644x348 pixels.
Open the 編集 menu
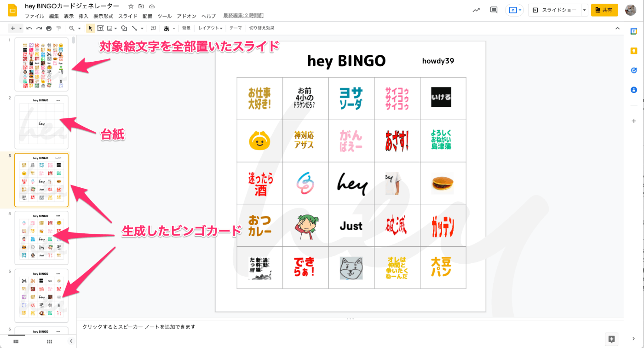[x=54, y=16]
